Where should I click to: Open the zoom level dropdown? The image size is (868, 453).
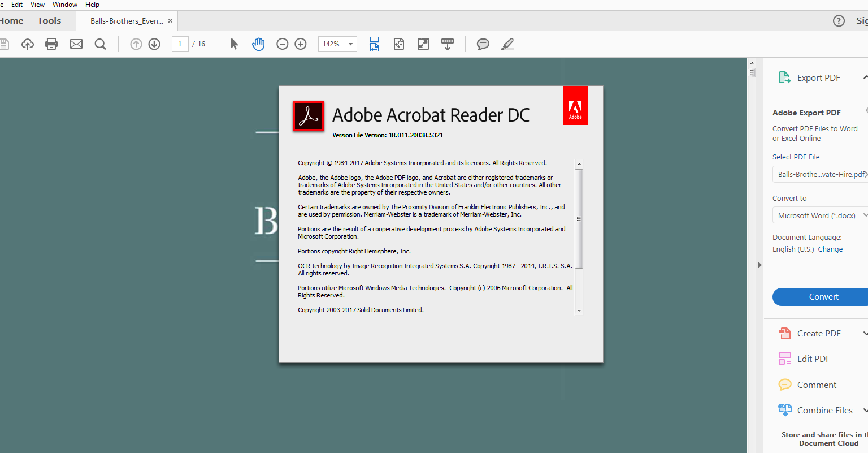point(350,44)
